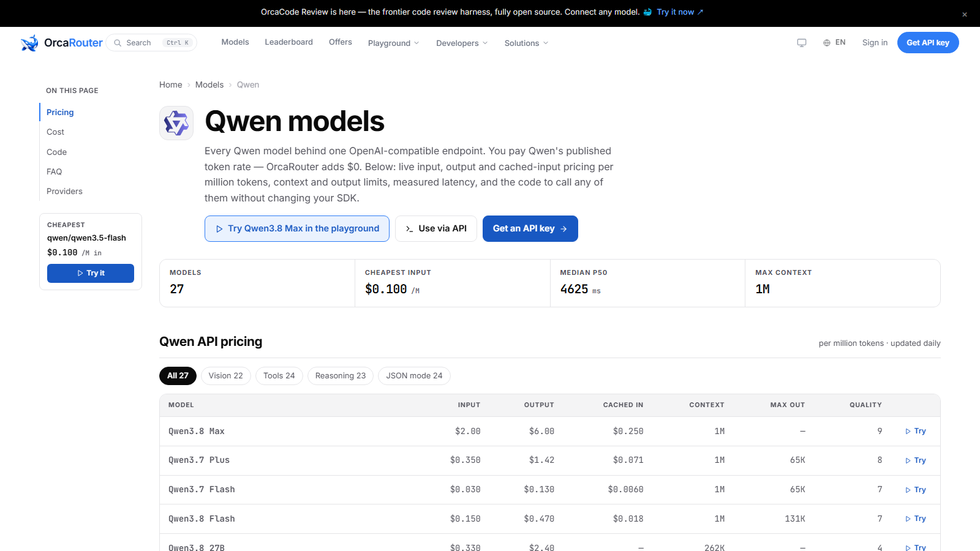The image size is (980, 551).
Task: Click the $1.42 output price for Qwen3.7 Plus
Action: pyautogui.click(x=541, y=460)
